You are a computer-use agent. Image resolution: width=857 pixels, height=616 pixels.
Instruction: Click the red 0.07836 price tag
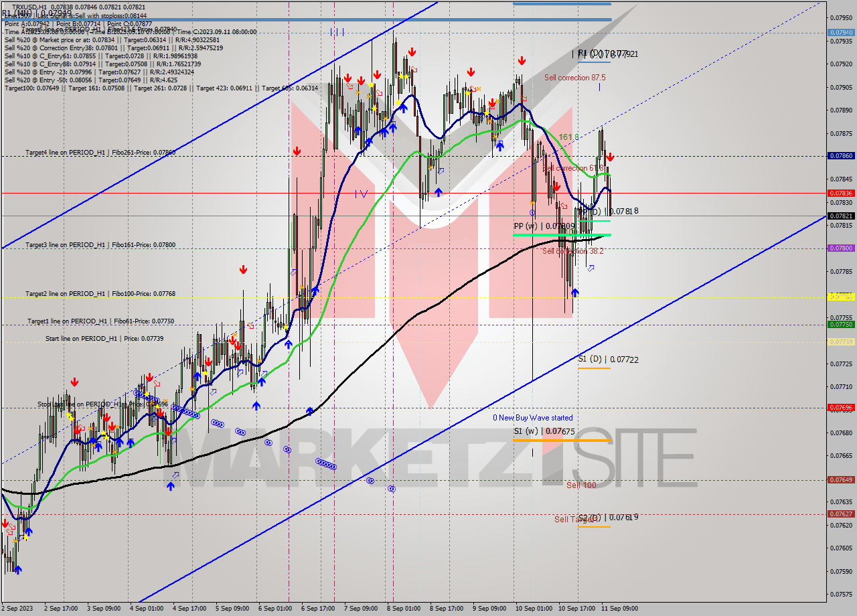coord(841,193)
